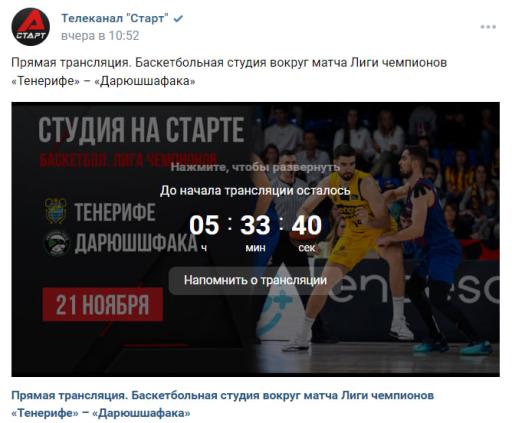The width and height of the screenshot is (512, 423).
Task: Click the verified checkmark badge
Action: [x=178, y=19]
